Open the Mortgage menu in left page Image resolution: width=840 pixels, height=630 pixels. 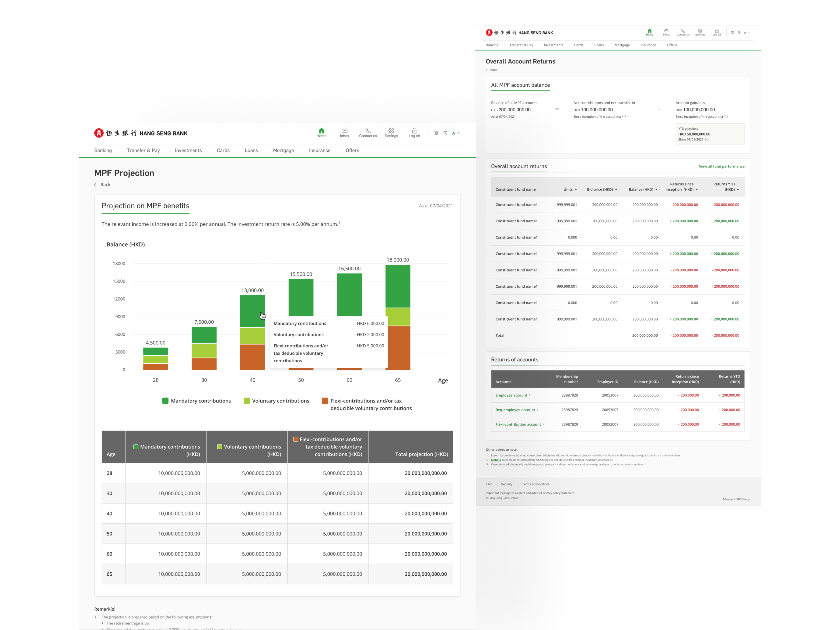pyautogui.click(x=283, y=150)
